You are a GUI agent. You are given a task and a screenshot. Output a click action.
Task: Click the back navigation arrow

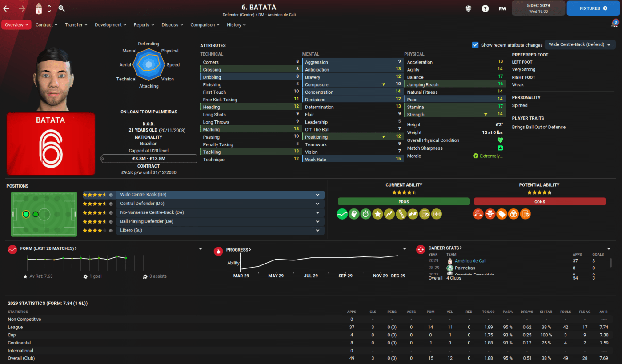click(x=6, y=8)
